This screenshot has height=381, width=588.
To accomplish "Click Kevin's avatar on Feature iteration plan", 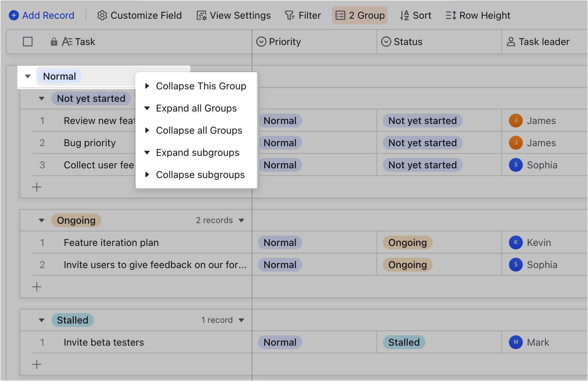I will point(516,242).
